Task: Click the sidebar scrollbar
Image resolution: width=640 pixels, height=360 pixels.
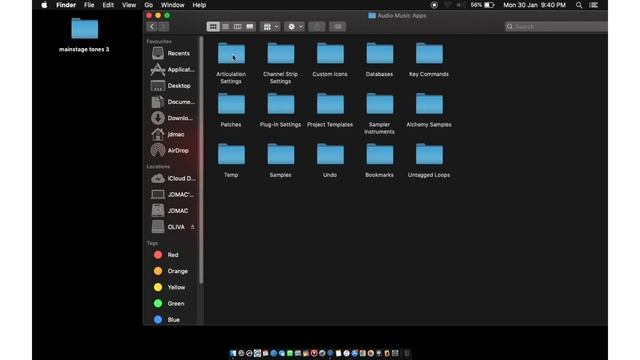Action: tap(201, 160)
